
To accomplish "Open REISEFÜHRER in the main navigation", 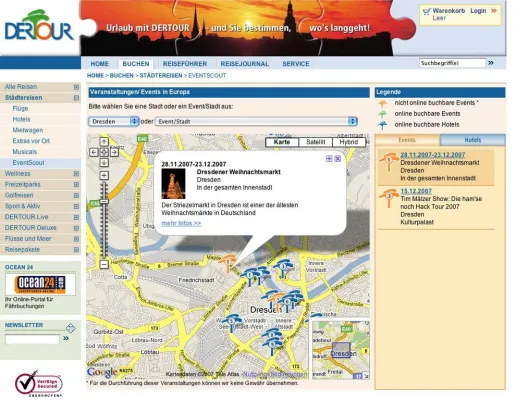I will pos(185,64).
